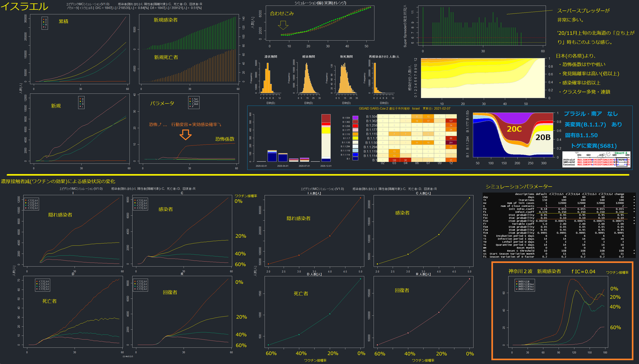This screenshot has height=364, width=639.
Task: Click the legend inside the 神奈川2波 chart
Action: pyautogui.click(x=525, y=285)
